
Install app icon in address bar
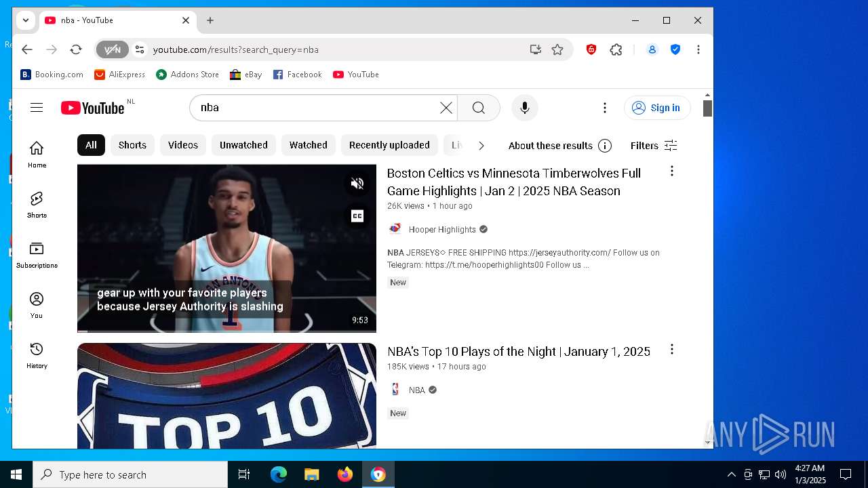536,49
